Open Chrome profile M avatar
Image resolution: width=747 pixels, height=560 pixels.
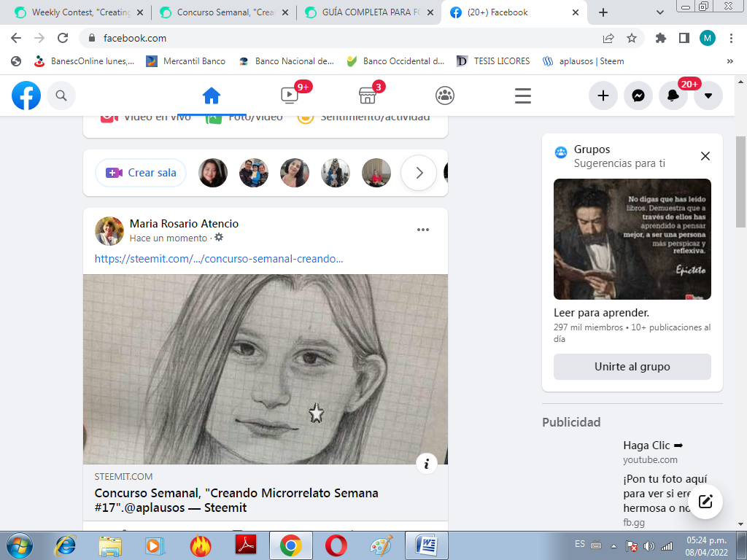point(708,38)
